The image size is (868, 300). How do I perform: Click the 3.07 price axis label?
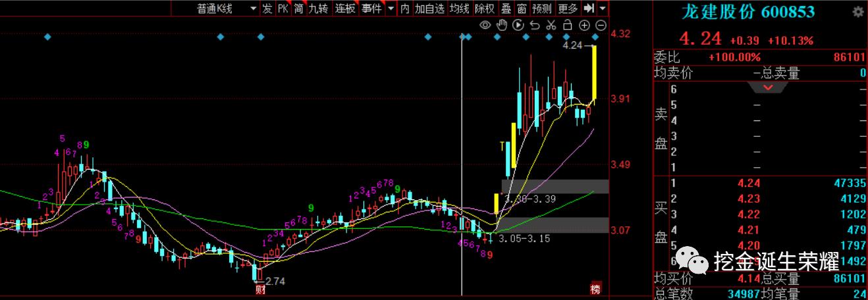point(621,230)
